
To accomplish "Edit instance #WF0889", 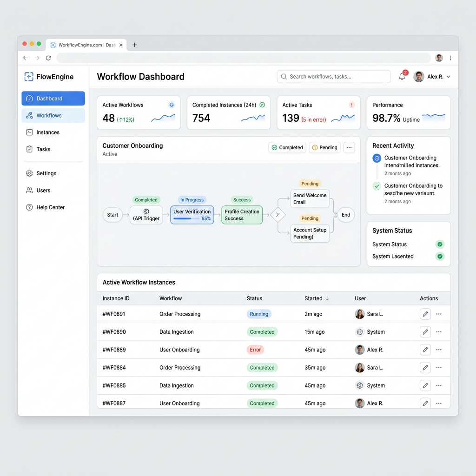I will click(x=425, y=350).
